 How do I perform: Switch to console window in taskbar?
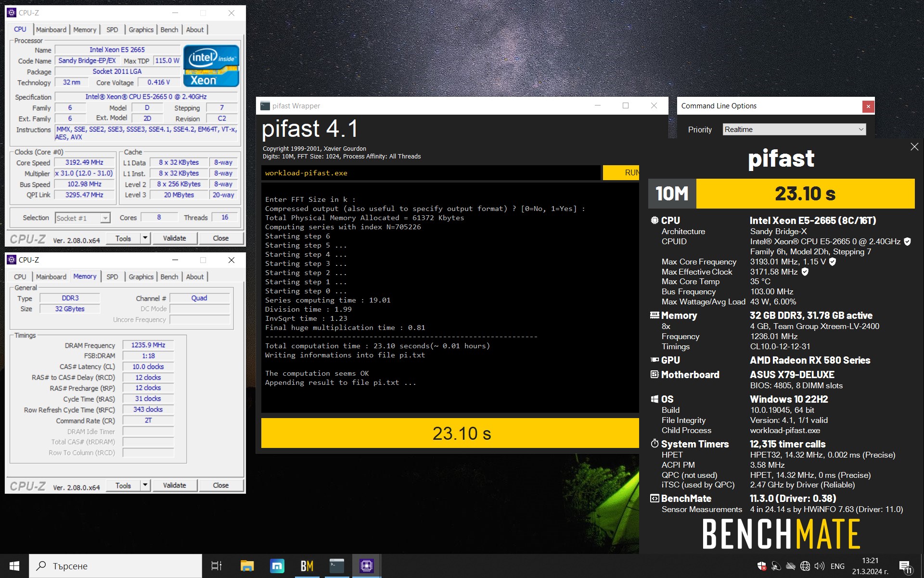pos(337,566)
